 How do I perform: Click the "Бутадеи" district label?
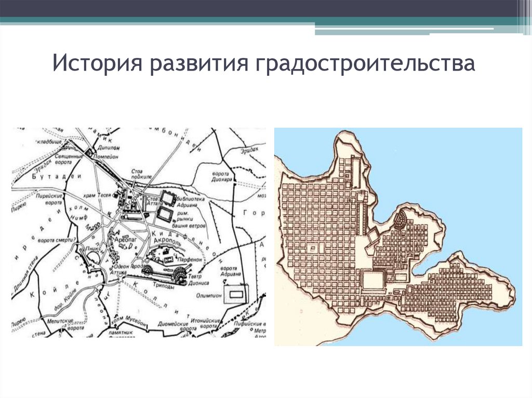[x=57, y=176]
